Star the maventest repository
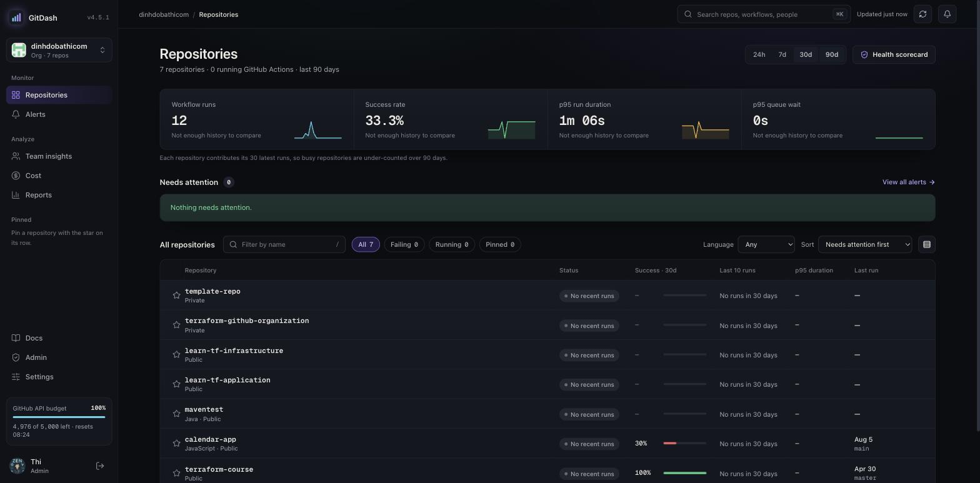 click(x=176, y=414)
